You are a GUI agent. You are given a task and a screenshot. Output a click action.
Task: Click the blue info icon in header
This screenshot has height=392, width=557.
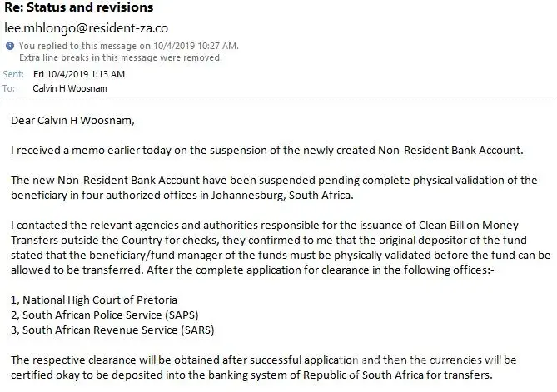(x=10, y=45)
